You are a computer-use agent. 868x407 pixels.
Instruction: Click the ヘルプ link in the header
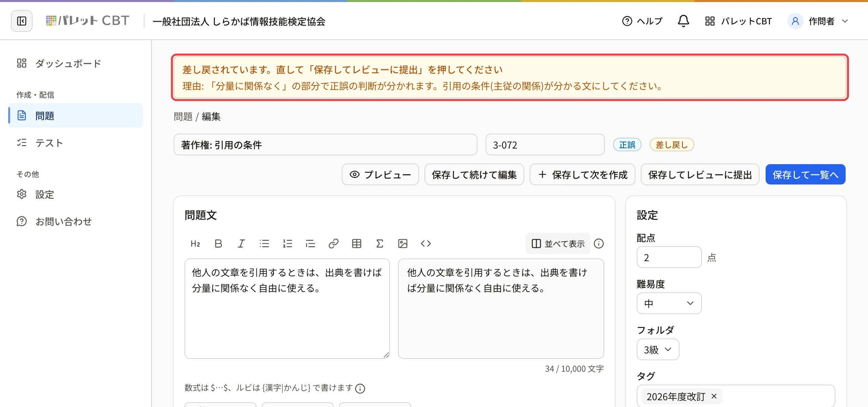pyautogui.click(x=642, y=21)
